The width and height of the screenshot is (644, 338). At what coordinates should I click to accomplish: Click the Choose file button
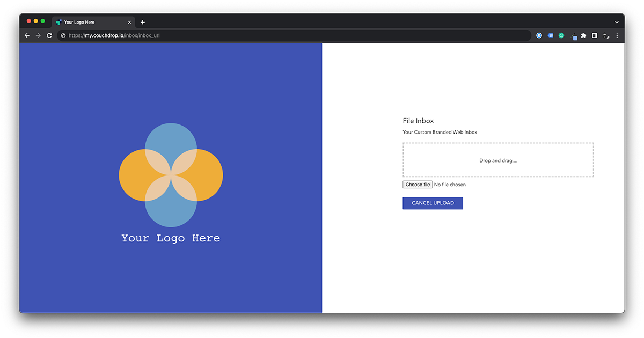(x=418, y=184)
